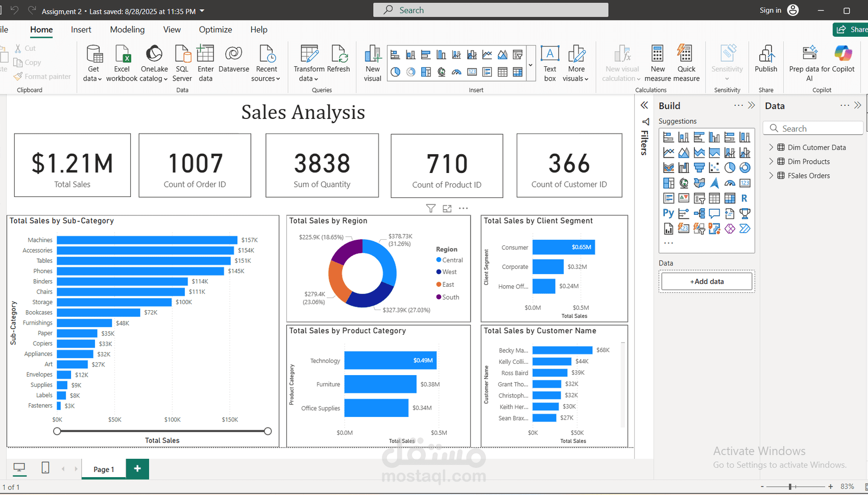
Task: Collapse the Build pane
Action: [x=752, y=105]
